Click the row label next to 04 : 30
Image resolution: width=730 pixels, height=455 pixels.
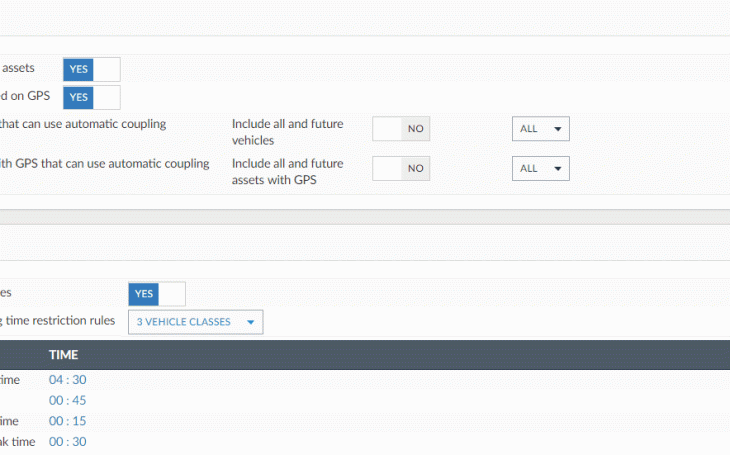10,380
